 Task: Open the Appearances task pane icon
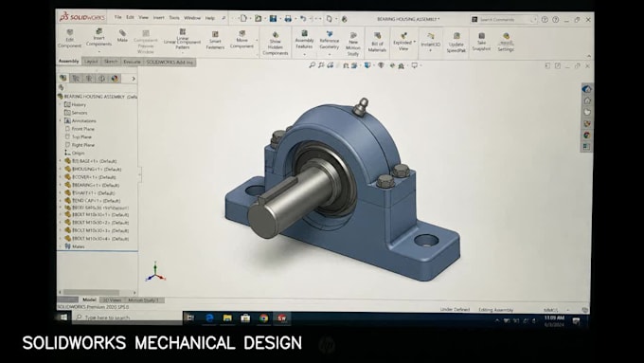tap(587, 136)
